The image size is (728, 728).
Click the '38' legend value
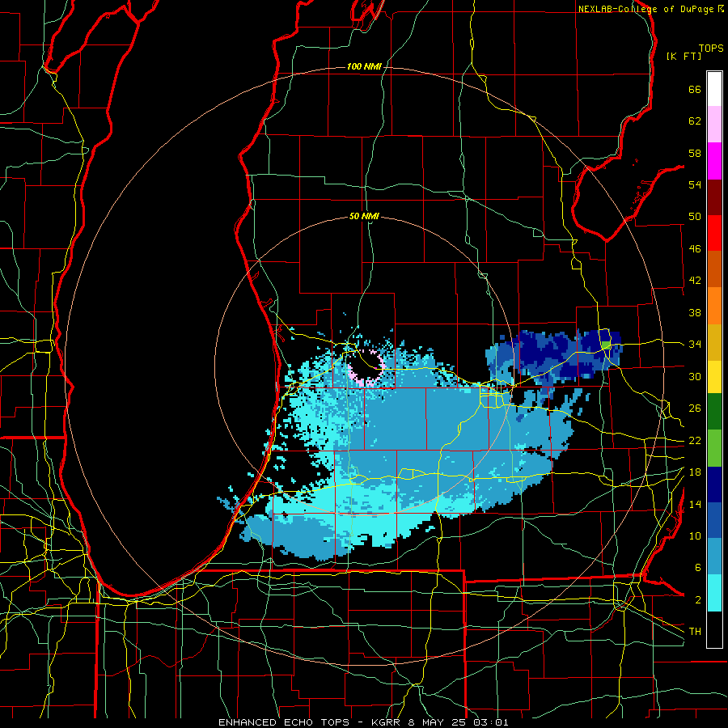695,312
